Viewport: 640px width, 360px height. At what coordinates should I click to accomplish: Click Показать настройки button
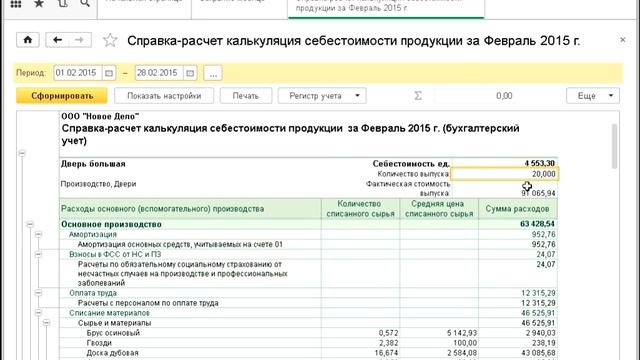164,96
